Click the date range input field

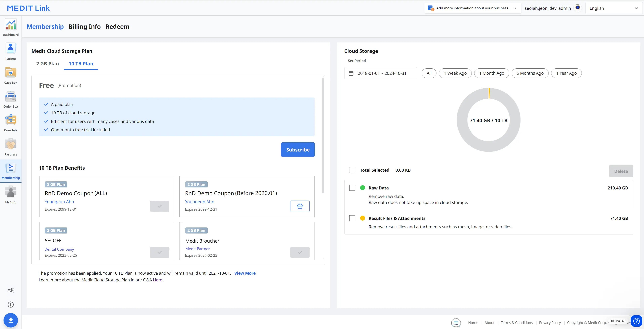380,73
